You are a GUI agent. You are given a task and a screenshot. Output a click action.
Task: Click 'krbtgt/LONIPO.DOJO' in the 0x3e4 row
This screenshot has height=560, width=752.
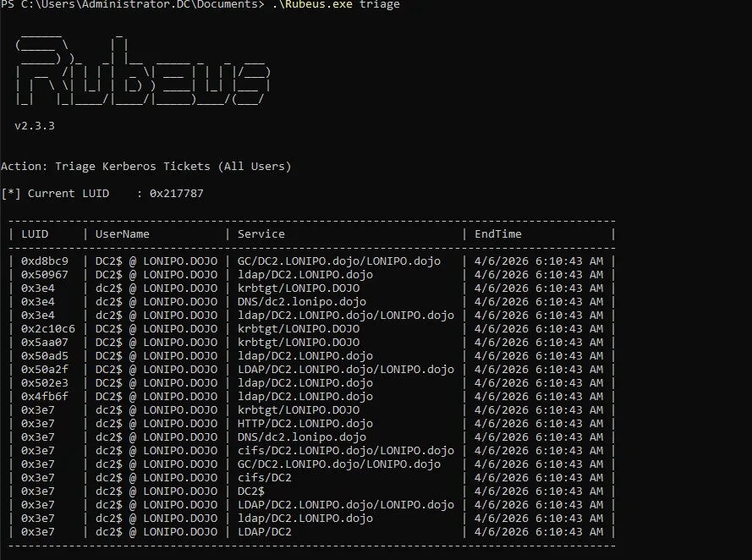point(299,288)
